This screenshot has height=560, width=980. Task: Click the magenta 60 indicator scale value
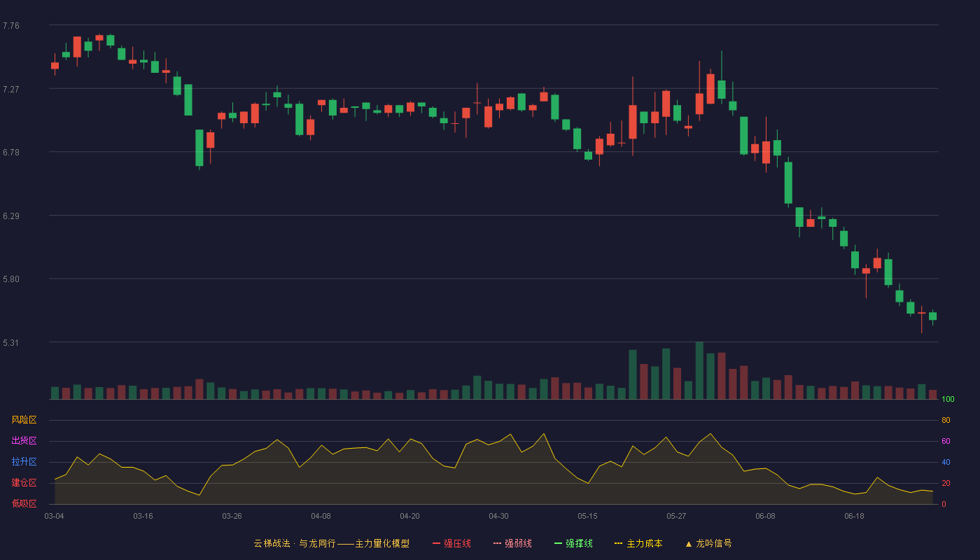click(x=946, y=441)
